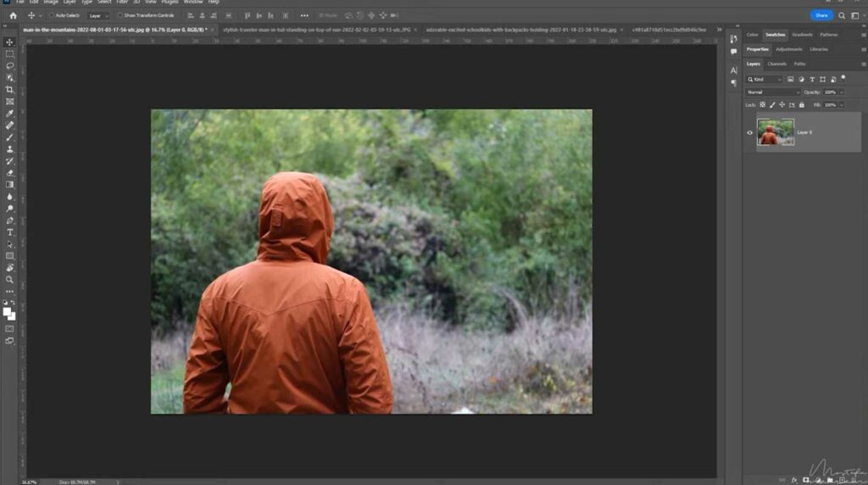Open the search magnifier icon
Image resolution: width=868 pixels, height=485 pixels.
[842, 15]
